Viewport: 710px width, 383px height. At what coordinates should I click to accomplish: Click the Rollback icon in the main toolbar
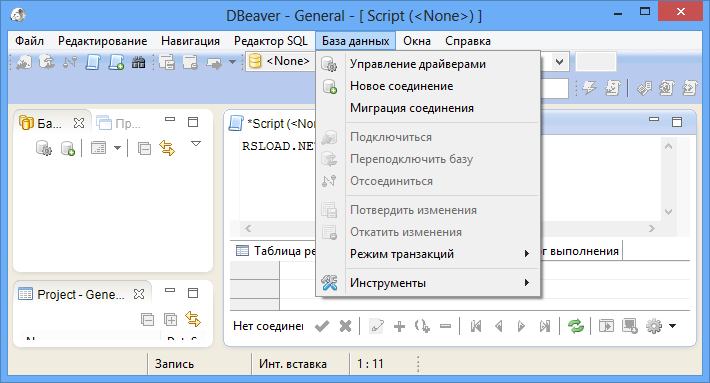point(190,62)
